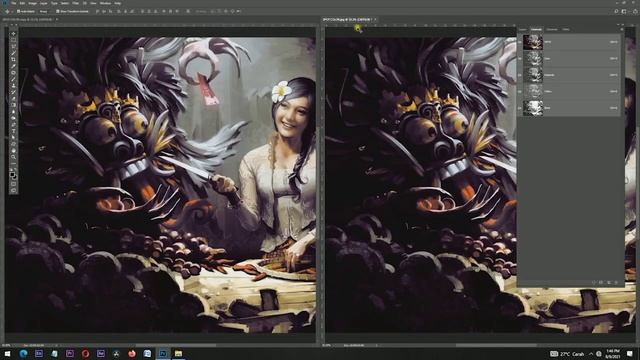Select the Cyan channel thumbnail
This screenshot has height=360, width=640.
tap(533, 59)
